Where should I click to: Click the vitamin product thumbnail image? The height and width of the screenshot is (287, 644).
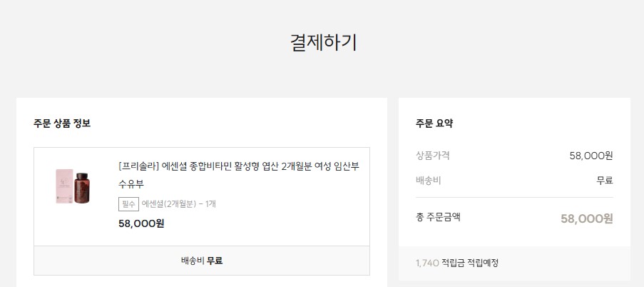point(75,186)
